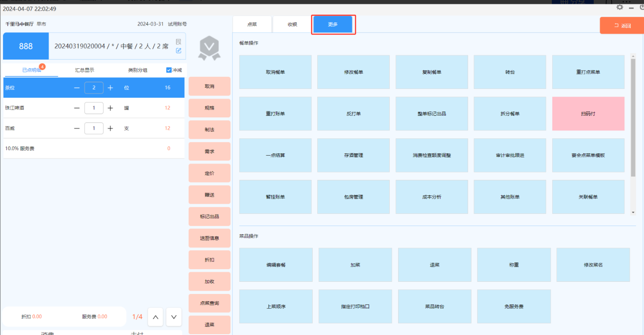The width and height of the screenshot is (644, 335).
Task: Click the 取消餐单 button
Action: [275, 72]
